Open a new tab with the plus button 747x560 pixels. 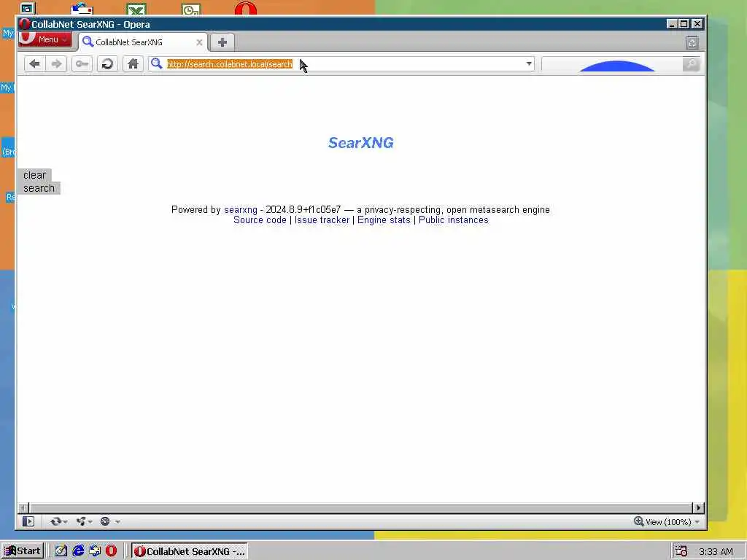pos(222,42)
